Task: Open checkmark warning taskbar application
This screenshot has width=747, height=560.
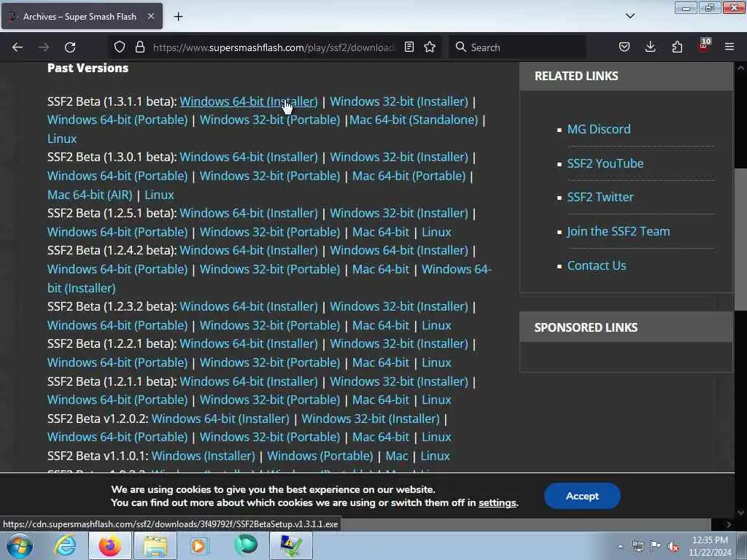Action: point(290,545)
